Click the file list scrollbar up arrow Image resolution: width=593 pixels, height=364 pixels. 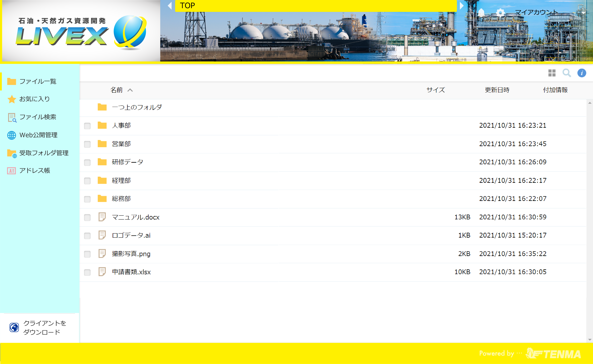(590, 103)
